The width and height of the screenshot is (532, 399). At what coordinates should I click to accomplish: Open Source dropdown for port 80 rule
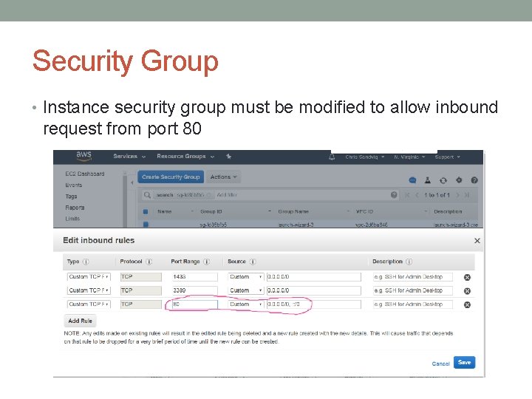[x=245, y=304]
